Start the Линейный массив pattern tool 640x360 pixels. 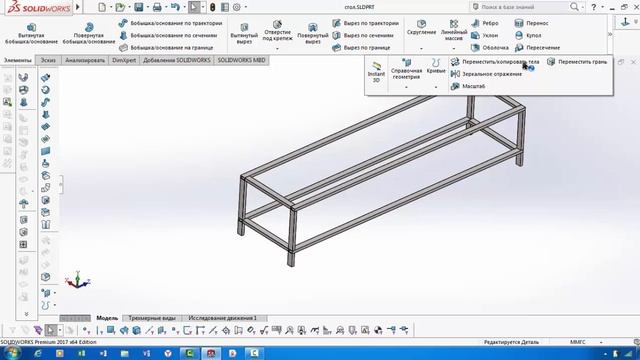coord(453,30)
